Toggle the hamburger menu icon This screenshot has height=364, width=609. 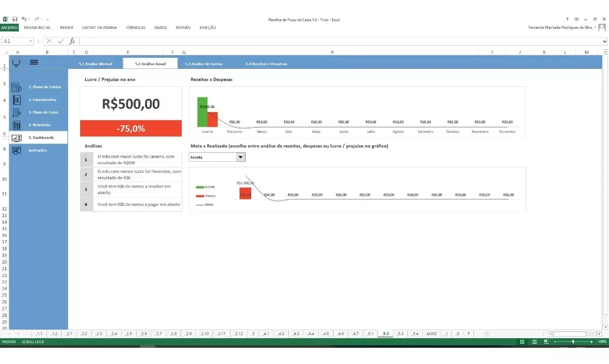[34, 62]
